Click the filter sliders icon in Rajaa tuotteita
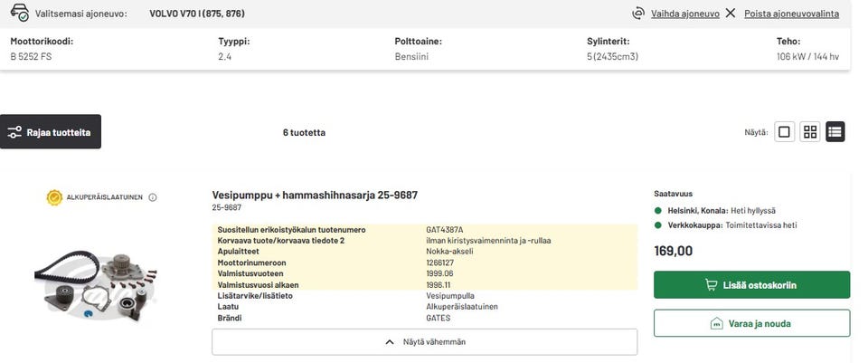 (x=14, y=132)
